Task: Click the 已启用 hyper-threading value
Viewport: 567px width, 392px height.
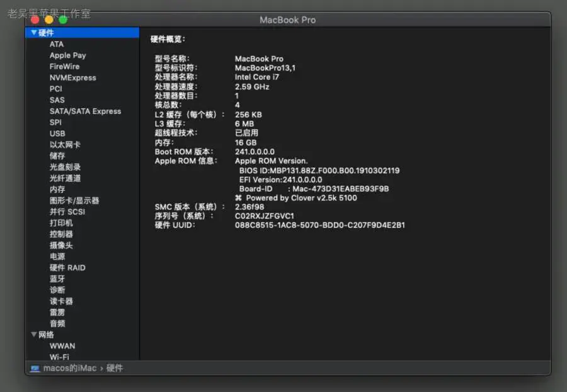Action: coord(246,133)
